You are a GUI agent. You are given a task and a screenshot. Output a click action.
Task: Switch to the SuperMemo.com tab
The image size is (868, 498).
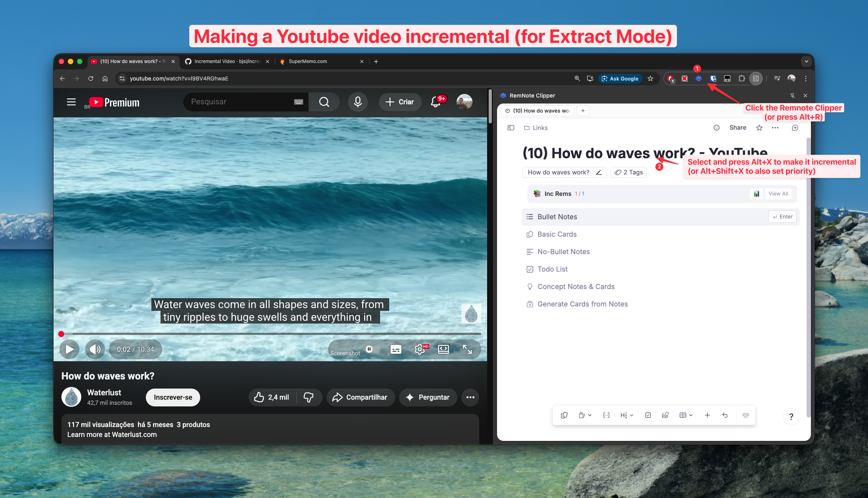(x=321, y=61)
